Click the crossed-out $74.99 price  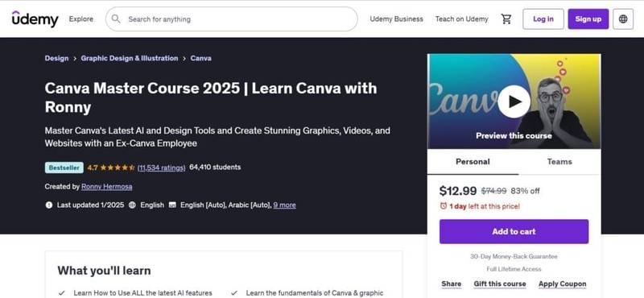(493, 191)
